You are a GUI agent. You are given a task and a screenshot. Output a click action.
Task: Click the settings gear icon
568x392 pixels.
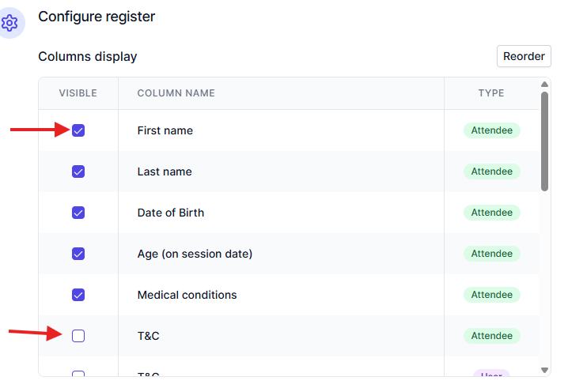coord(10,23)
